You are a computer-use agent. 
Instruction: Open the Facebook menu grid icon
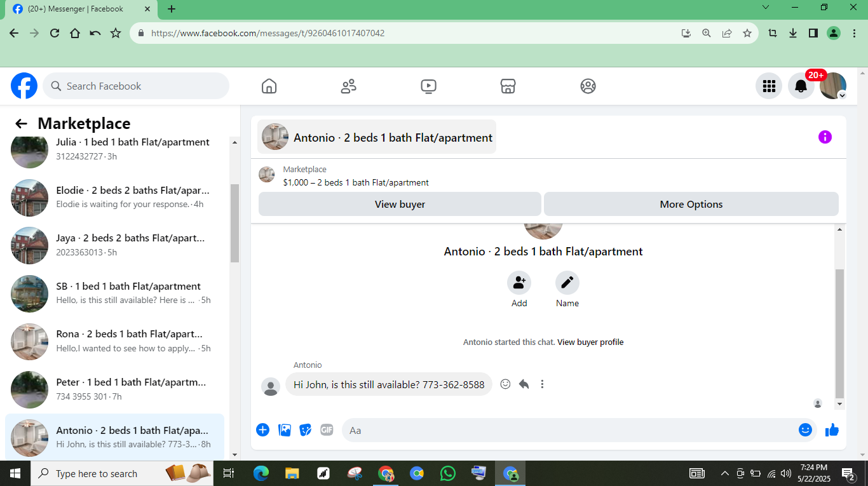click(x=769, y=86)
